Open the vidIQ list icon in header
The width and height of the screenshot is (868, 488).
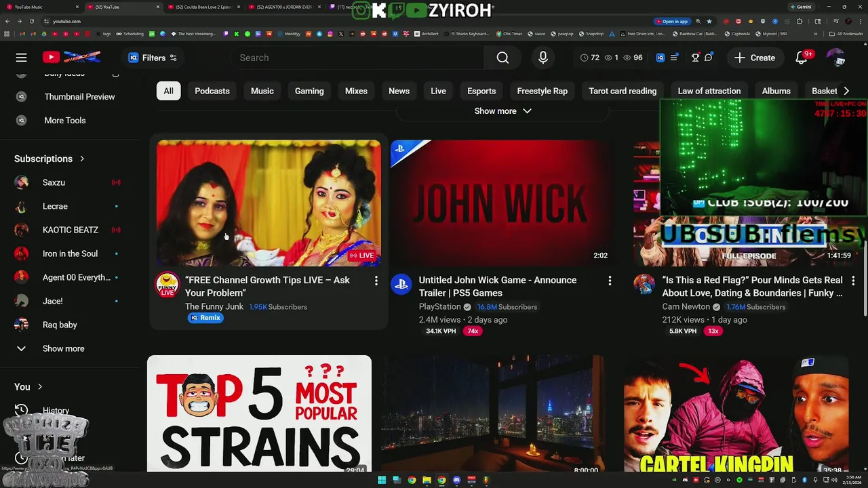click(x=674, y=58)
